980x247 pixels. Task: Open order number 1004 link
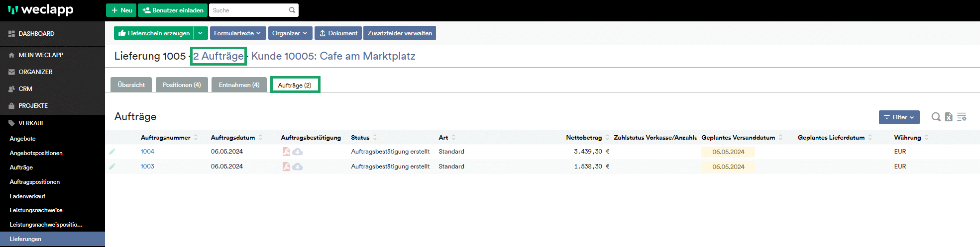147,152
